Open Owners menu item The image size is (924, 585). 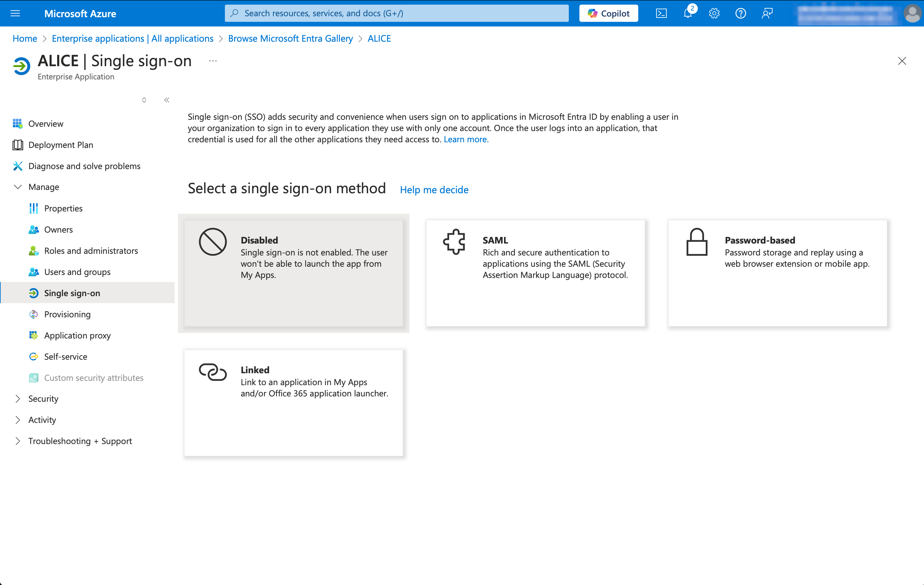click(x=88, y=230)
